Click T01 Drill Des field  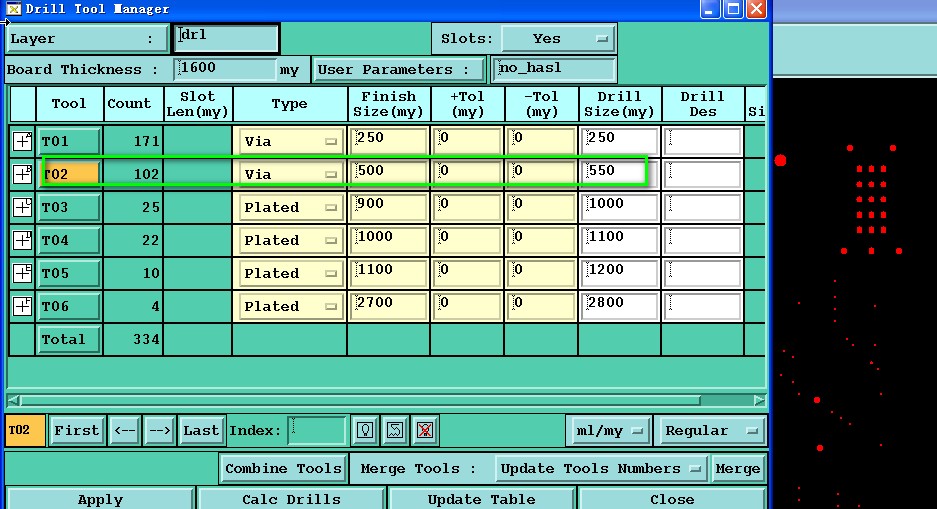point(702,142)
